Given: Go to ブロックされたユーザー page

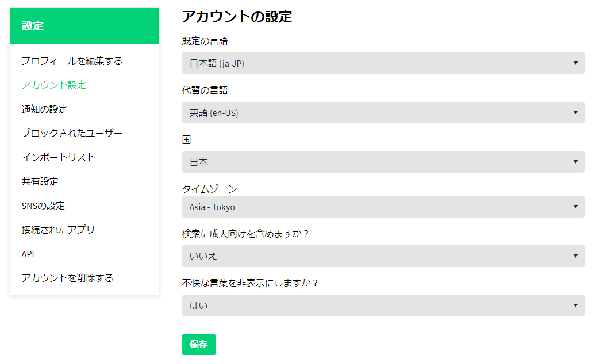Looking at the screenshot, I should (72, 133).
